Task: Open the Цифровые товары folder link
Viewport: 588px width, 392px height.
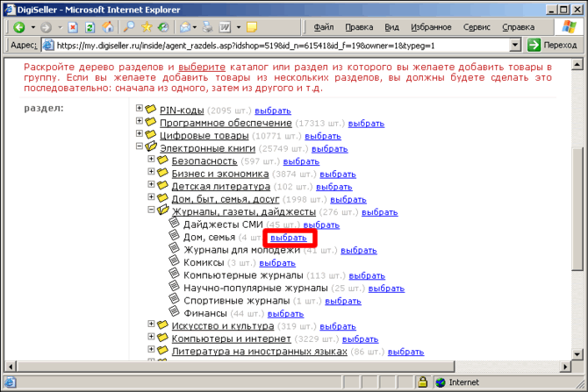Action: (204, 136)
